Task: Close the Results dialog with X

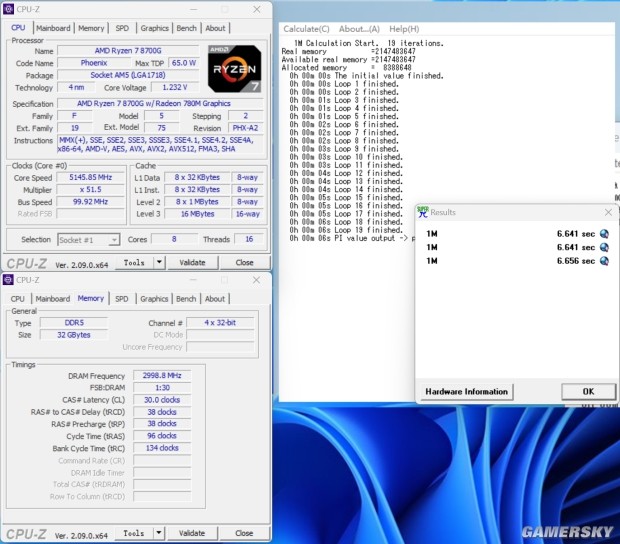Action: (x=608, y=212)
